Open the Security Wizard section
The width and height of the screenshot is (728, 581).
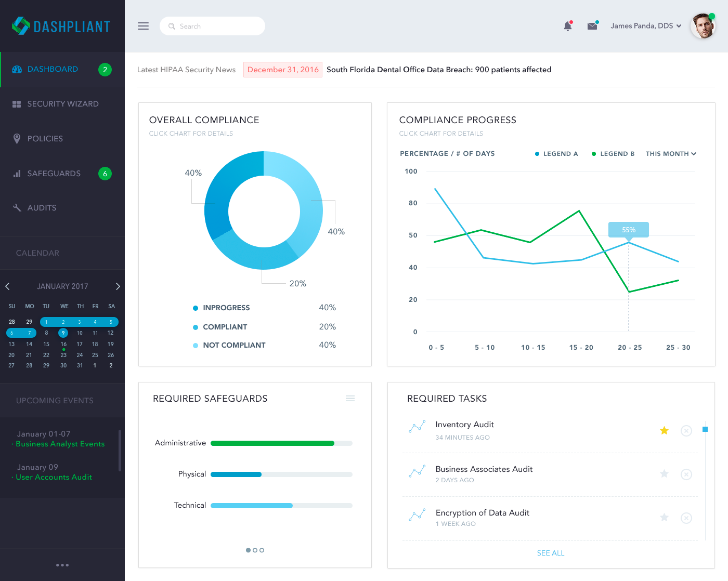click(63, 104)
